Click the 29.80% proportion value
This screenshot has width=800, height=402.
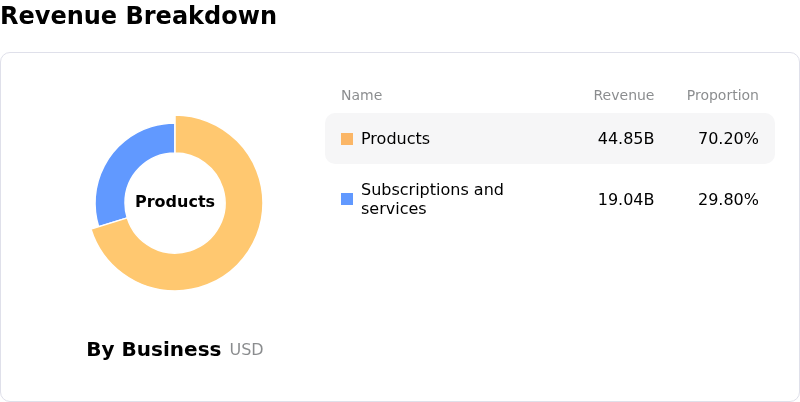(x=728, y=199)
